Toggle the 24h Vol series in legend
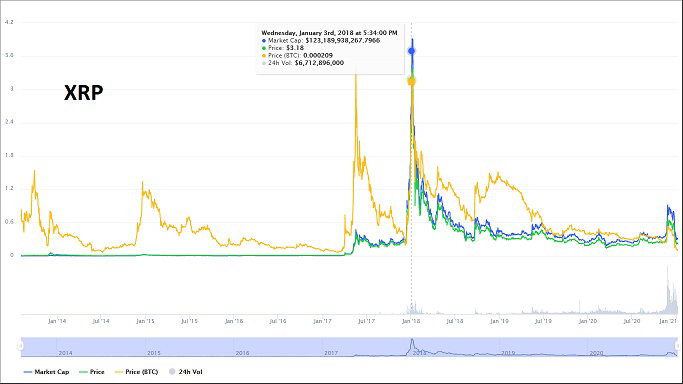This screenshot has height=384, width=683. coord(186,372)
